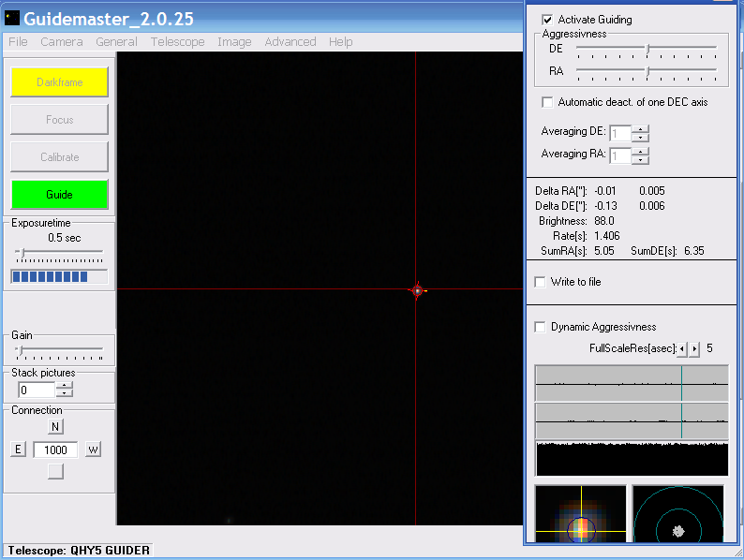The image size is (744, 560).
Task: Click the E direction button
Action: (x=18, y=449)
